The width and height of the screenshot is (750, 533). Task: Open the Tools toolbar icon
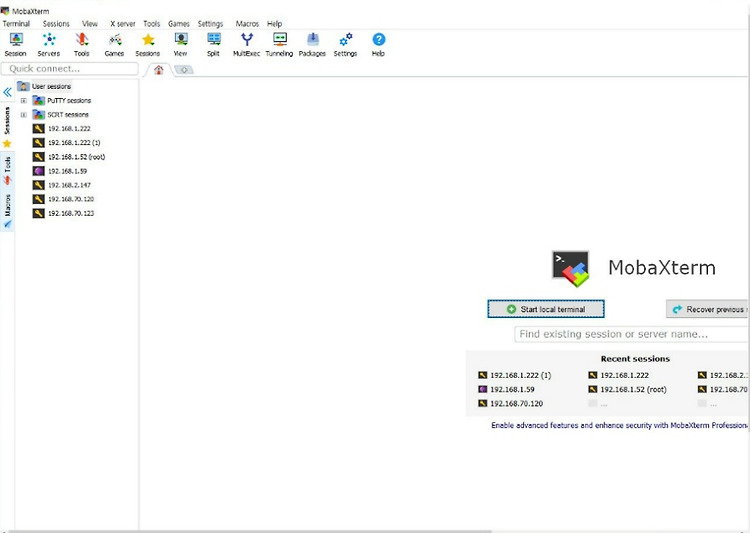click(x=82, y=45)
